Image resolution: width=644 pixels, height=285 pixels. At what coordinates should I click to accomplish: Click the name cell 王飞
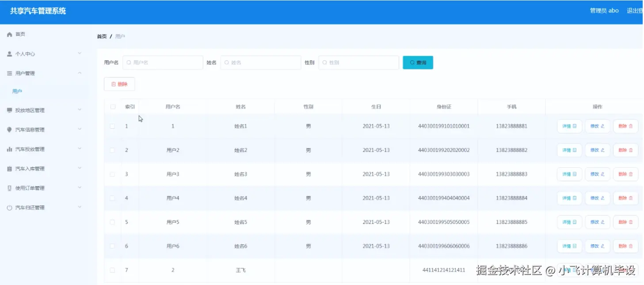pos(240,270)
